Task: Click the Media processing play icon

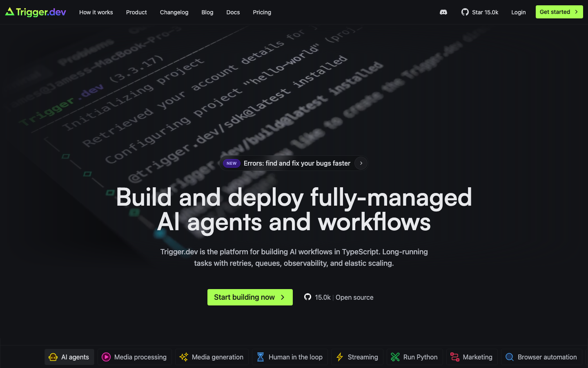Action: 106,357
